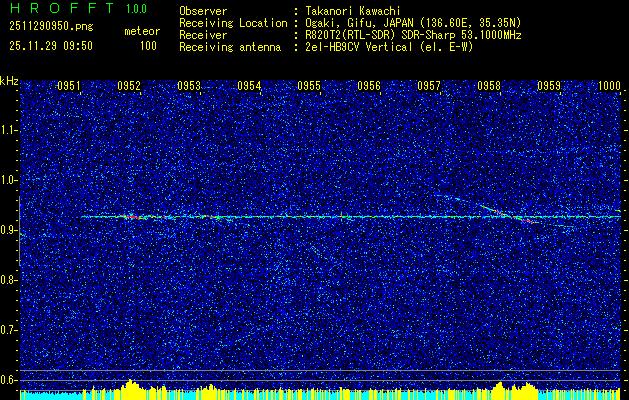The height and width of the screenshot is (400, 629).
Task: Click the observer name Takanori Kawachi
Action: pos(353,11)
